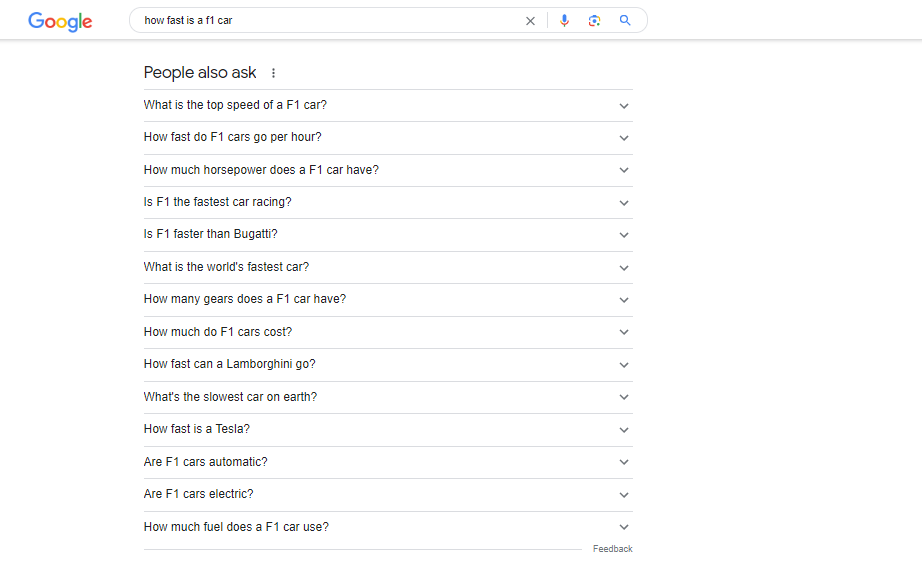Expand chevron for F1 cars go per hour
The image size is (922, 584).
[624, 138]
